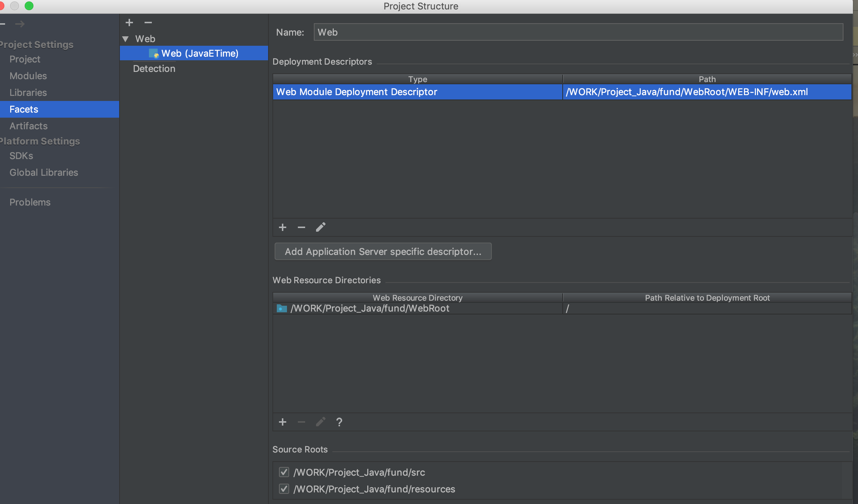Viewport: 858px width, 504px height.
Task: Open the Modules settings section
Action: (x=28, y=76)
